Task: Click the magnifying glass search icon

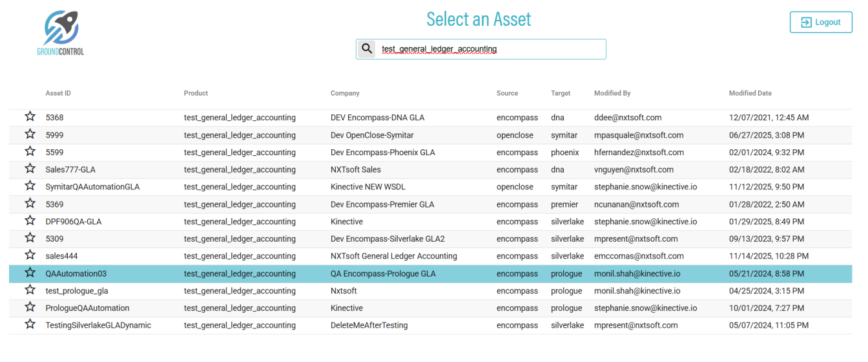Action: [366, 48]
